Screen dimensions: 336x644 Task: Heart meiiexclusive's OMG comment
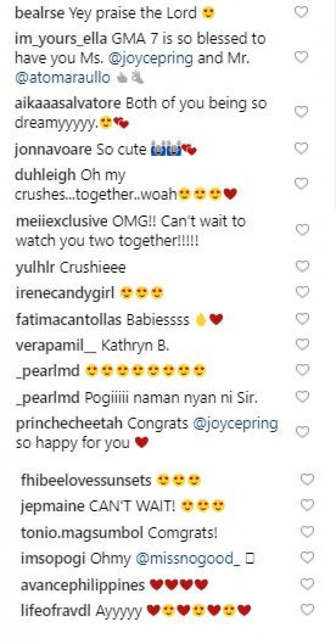(x=302, y=230)
